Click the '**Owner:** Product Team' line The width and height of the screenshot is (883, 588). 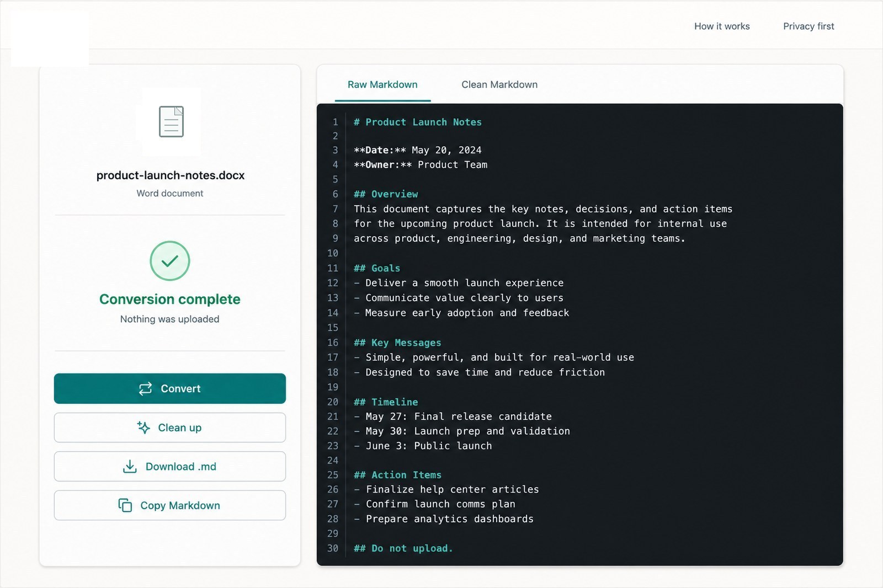click(421, 165)
